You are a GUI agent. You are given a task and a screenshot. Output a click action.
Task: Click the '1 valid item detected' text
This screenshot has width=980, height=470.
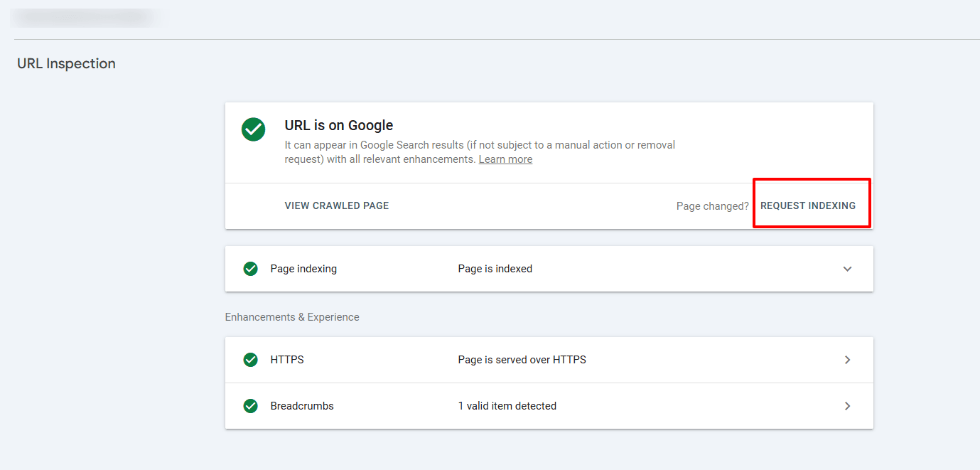tap(507, 406)
